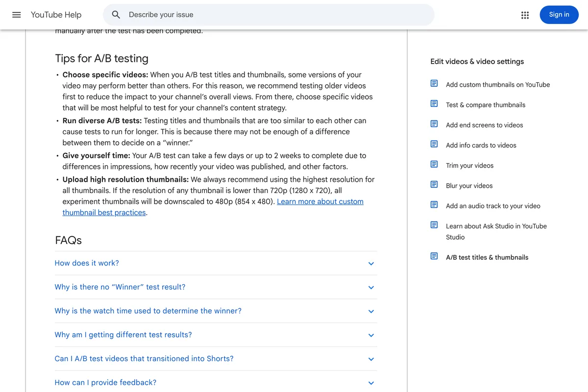Viewport: 588px width, 392px height.
Task: Click Edit videos & video settings heading
Action: pos(477,61)
